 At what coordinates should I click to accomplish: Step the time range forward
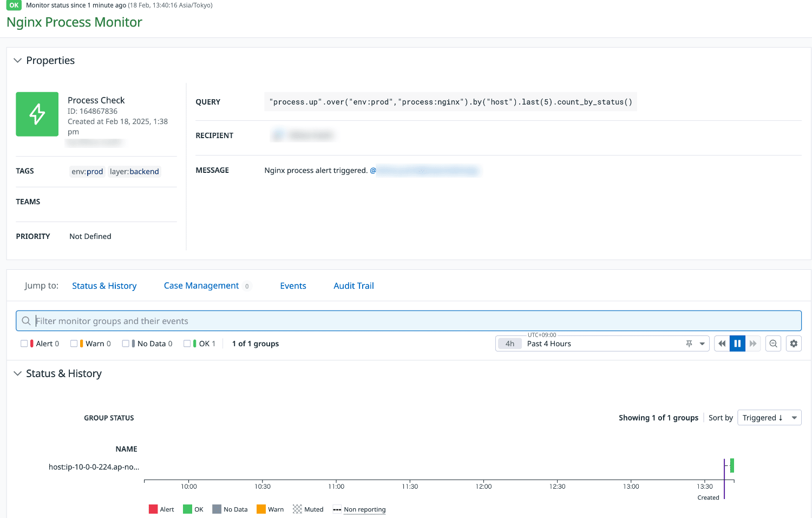pos(753,344)
